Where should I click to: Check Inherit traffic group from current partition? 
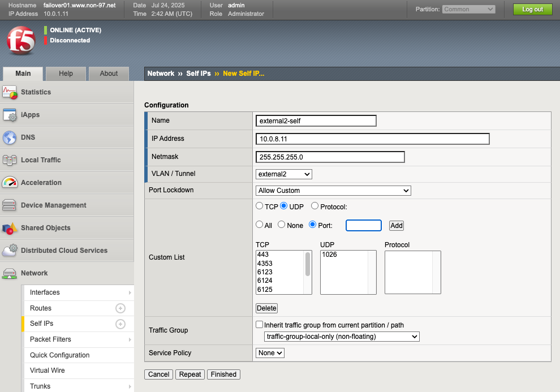tap(260, 325)
